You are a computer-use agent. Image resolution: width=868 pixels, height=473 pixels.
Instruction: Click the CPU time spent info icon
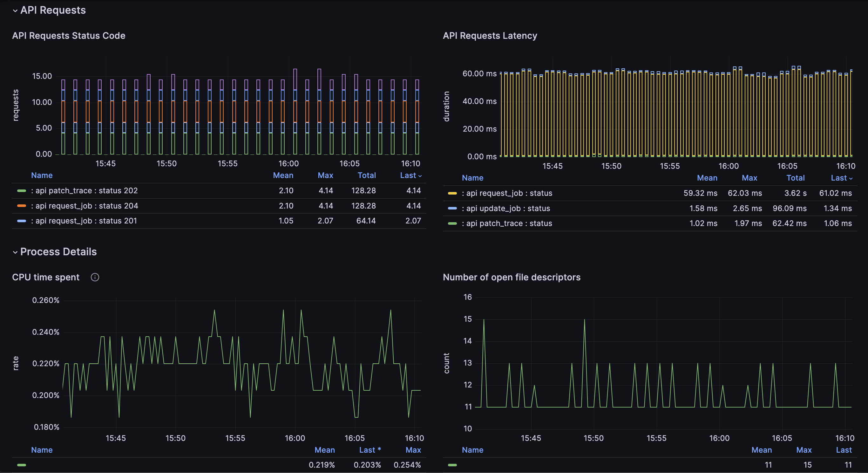95,277
